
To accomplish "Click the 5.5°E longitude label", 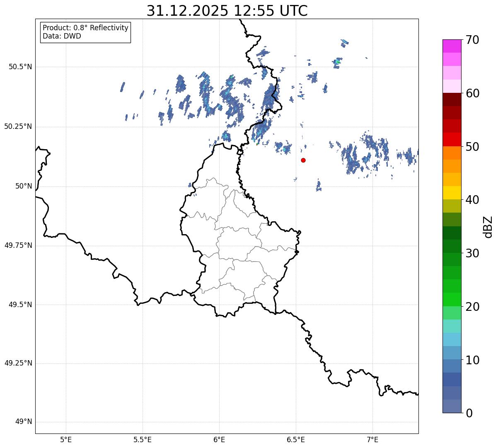I will pos(143,440).
